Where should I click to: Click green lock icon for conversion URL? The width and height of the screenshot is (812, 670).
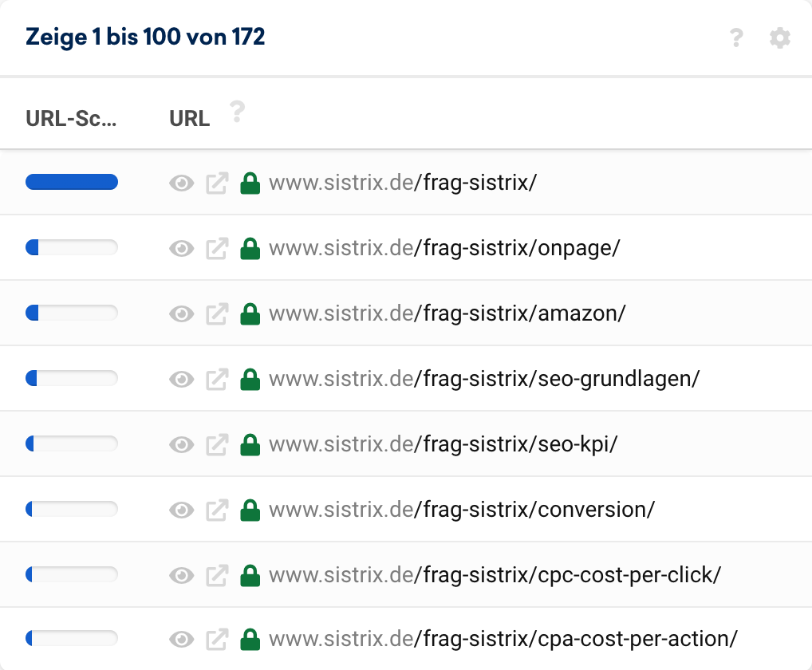[x=251, y=510]
